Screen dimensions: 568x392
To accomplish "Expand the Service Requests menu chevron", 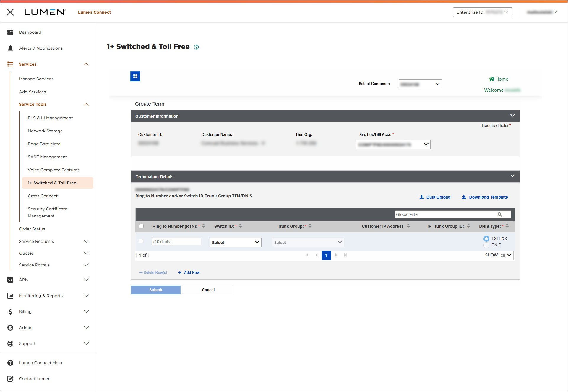I will (86, 241).
